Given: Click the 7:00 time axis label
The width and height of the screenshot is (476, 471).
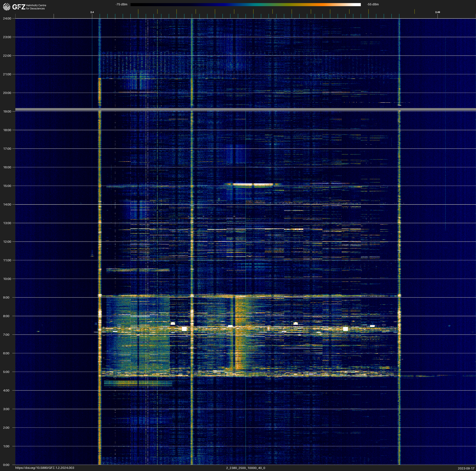Looking at the screenshot, I should click(6, 335).
